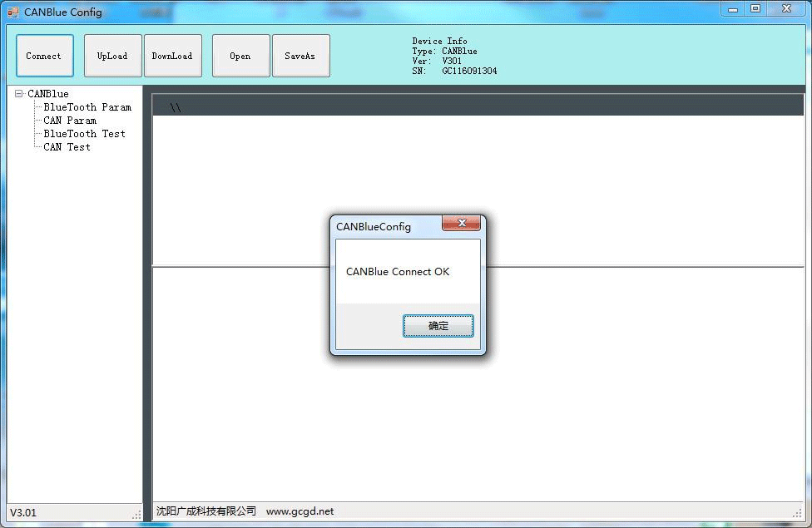The image size is (812, 528).
Task: Select CAN Param in the tree
Action: tap(70, 121)
